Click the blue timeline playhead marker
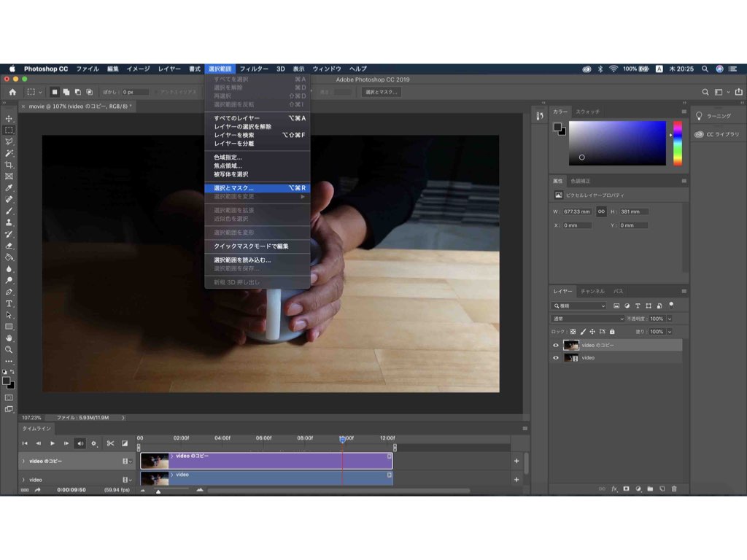The image size is (747, 560). (x=343, y=438)
